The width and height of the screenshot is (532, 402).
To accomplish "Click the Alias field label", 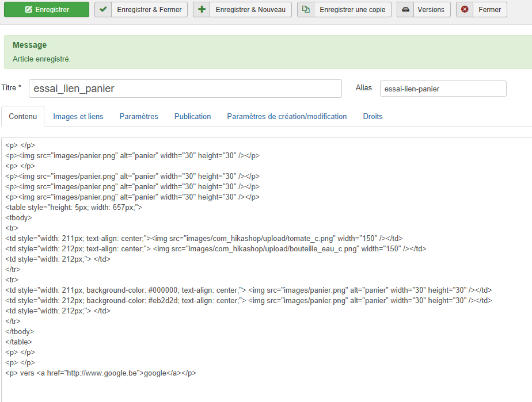I will tap(364, 88).
